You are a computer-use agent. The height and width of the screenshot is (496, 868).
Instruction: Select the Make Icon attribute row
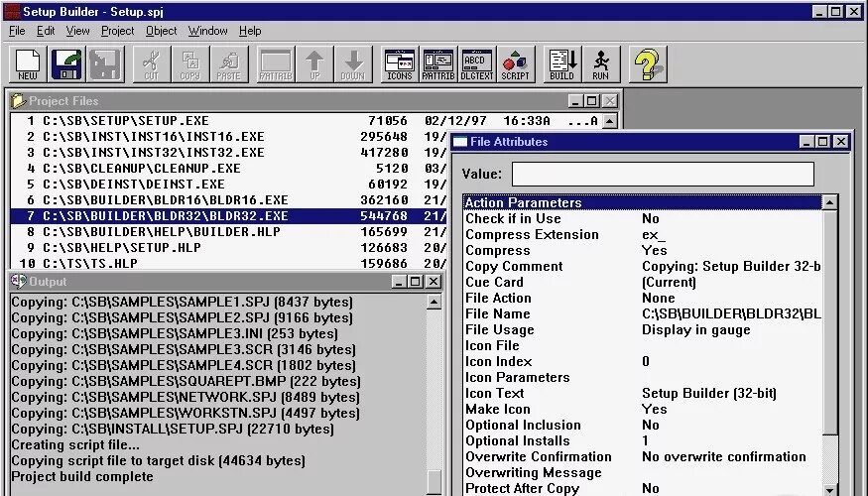click(x=643, y=409)
